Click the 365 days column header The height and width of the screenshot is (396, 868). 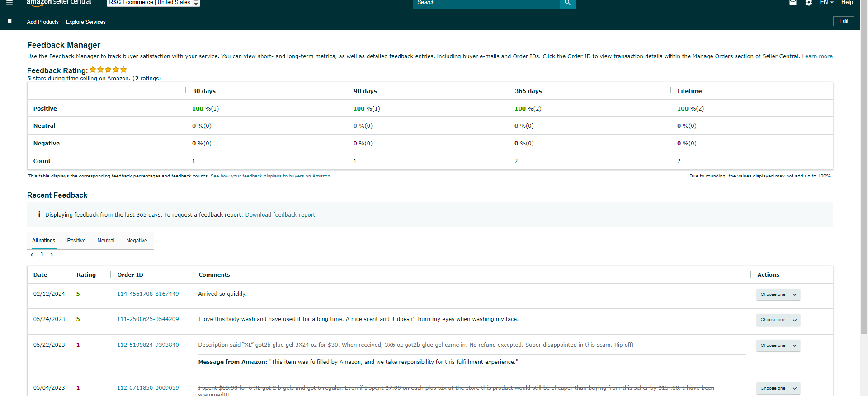(x=528, y=91)
